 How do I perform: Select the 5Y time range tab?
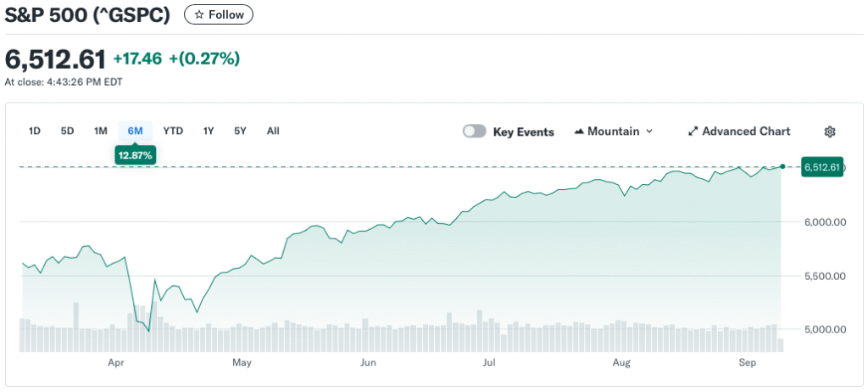point(241,131)
